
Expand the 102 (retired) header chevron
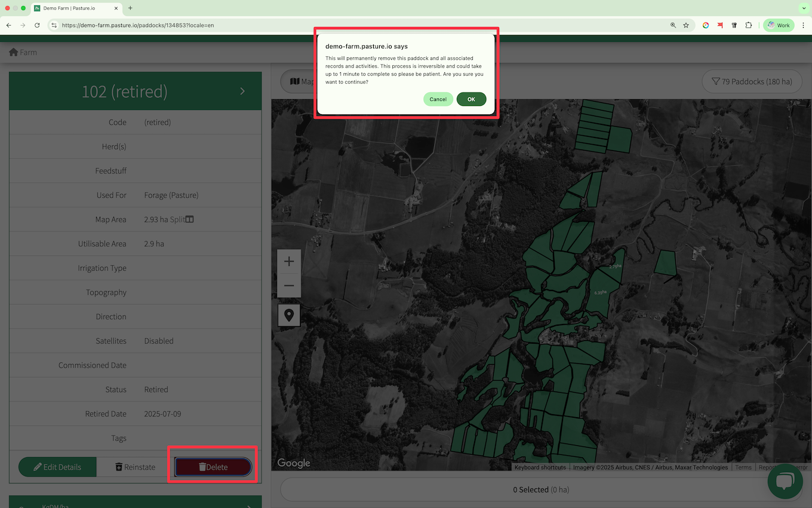pos(242,91)
